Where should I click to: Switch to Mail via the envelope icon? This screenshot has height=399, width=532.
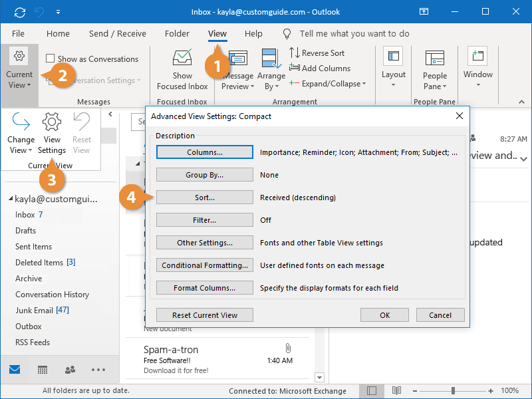point(15,370)
